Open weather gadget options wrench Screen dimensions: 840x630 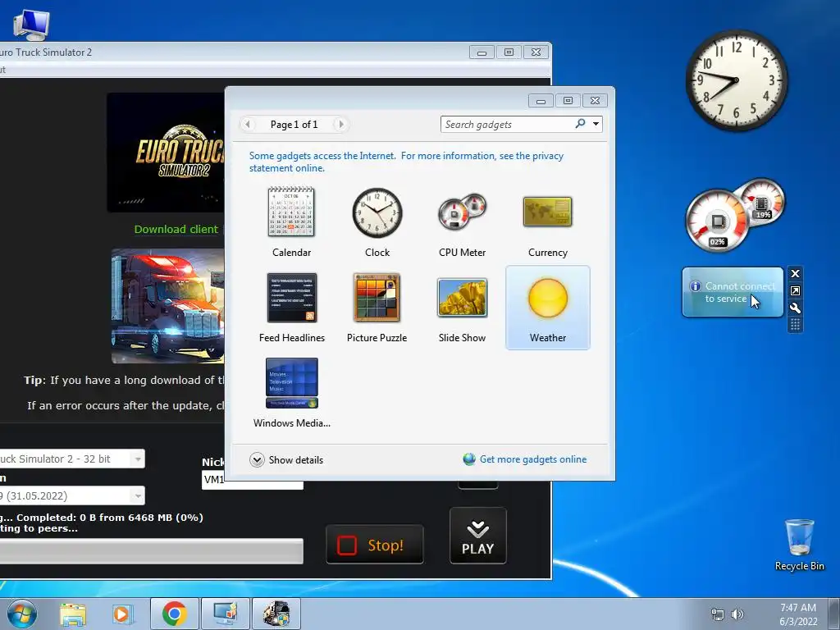click(x=795, y=308)
